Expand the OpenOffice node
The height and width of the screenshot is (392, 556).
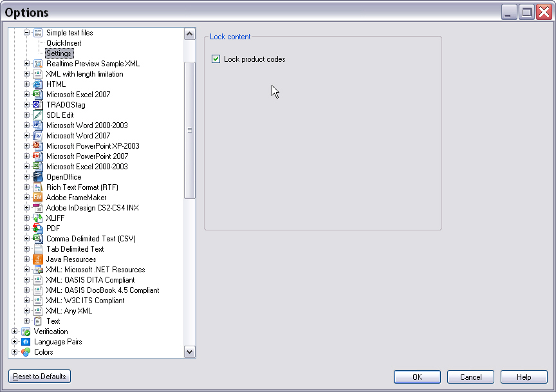26,176
